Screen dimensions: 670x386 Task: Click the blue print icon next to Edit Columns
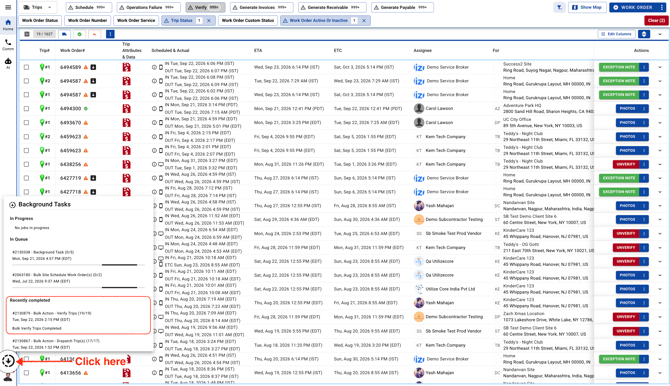tap(644, 34)
